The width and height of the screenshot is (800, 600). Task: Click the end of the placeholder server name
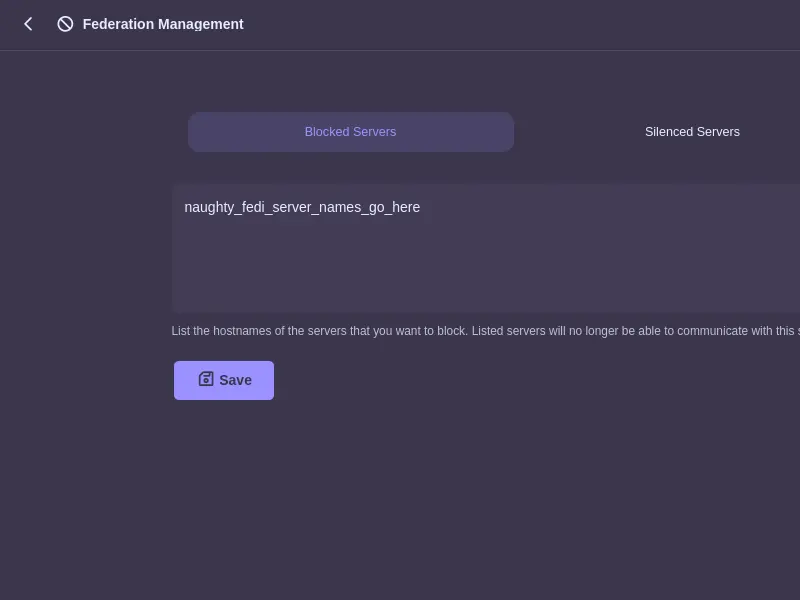[x=420, y=207]
